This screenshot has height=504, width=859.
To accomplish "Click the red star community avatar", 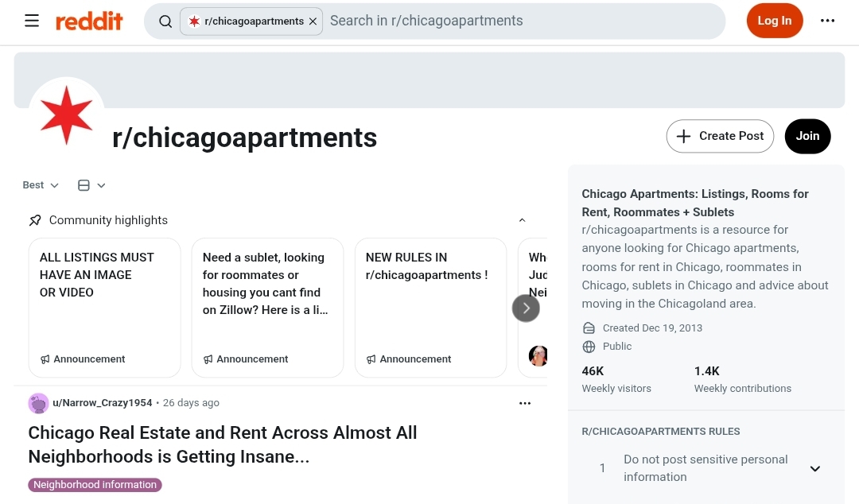I will pos(66,115).
